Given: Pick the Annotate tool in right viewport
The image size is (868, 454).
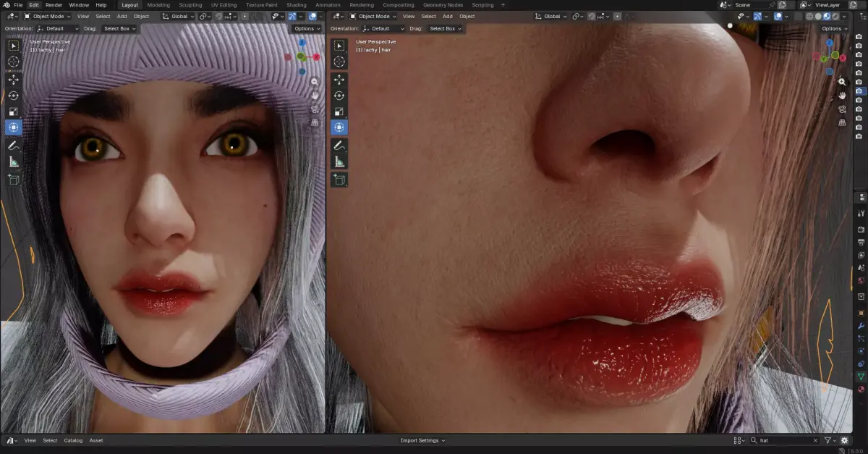Looking at the screenshot, I should click(x=339, y=146).
